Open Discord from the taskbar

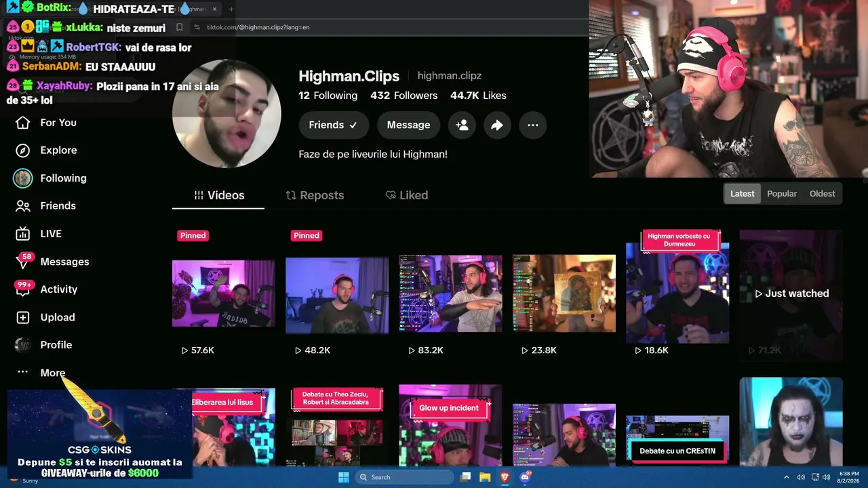[524, 477]
